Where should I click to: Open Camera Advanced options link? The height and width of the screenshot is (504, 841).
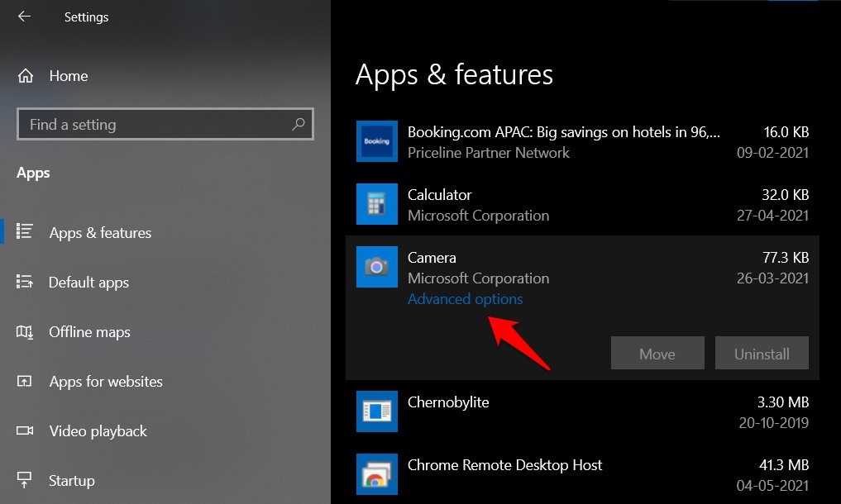click(465, 299)
